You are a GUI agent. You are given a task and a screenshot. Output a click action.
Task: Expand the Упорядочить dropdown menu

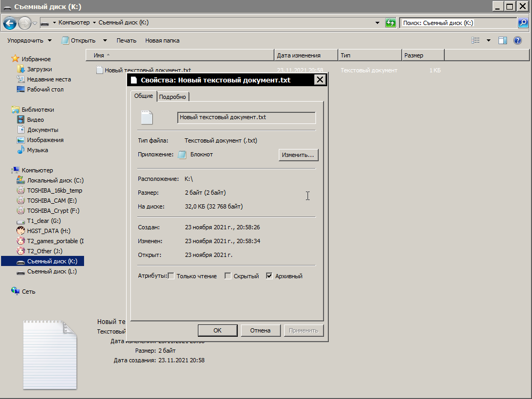(29, 40)
